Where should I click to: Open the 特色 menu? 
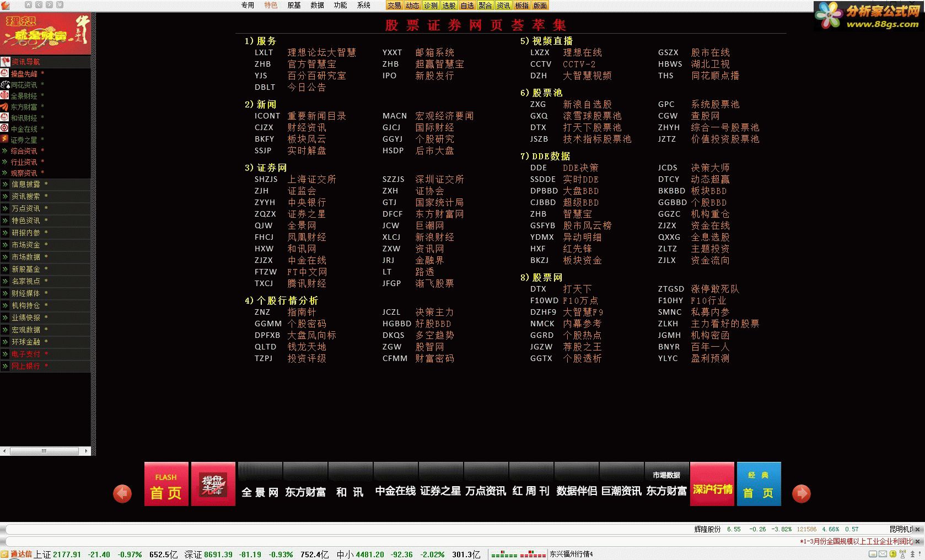click(271, 5)
